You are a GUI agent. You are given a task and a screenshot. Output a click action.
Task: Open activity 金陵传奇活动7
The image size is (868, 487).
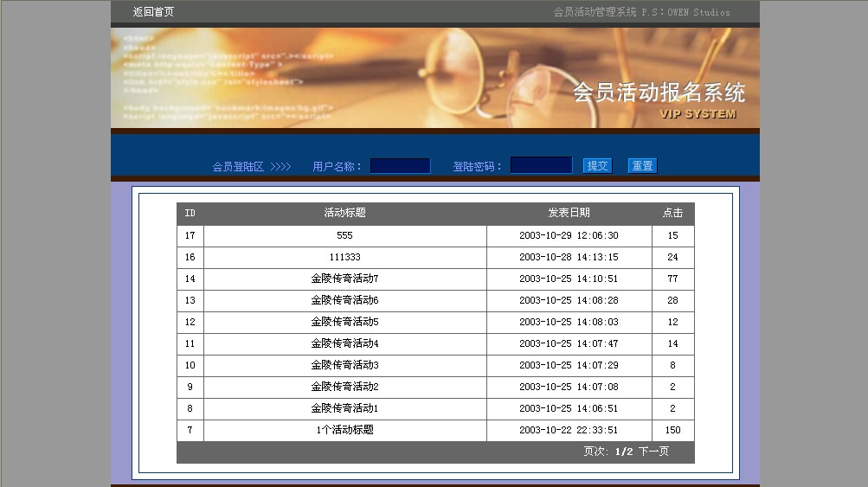tap(345, 279)
